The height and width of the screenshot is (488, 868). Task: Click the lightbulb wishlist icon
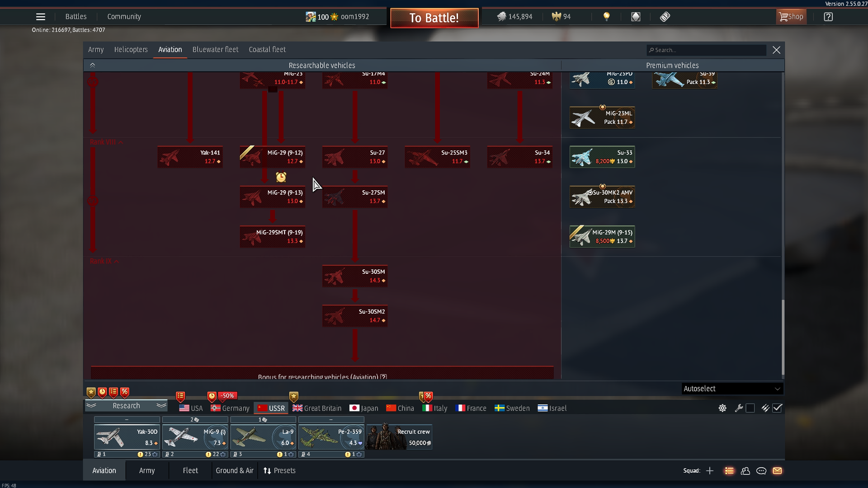[x=606, y=17]
